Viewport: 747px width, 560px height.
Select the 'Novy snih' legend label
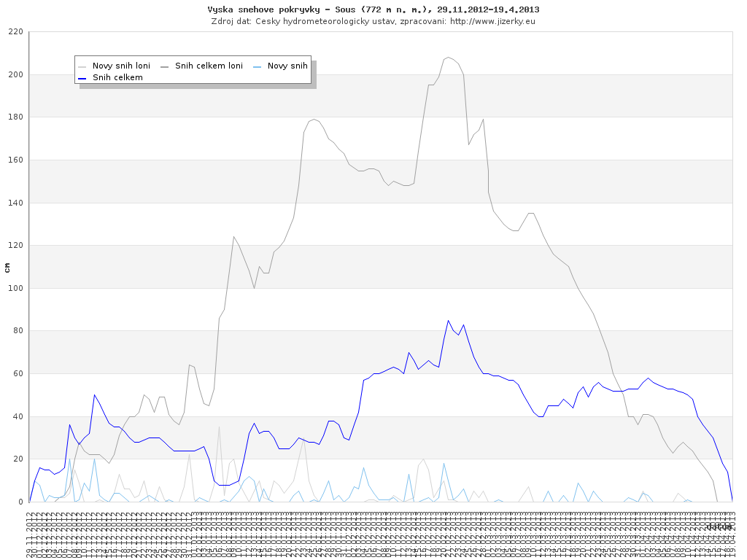pos(287,66)
